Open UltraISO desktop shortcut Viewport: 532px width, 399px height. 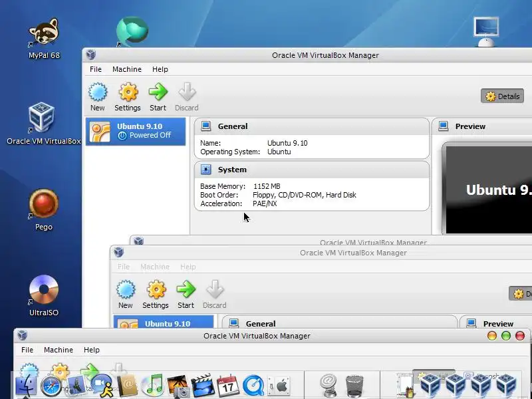click(43, 295)
